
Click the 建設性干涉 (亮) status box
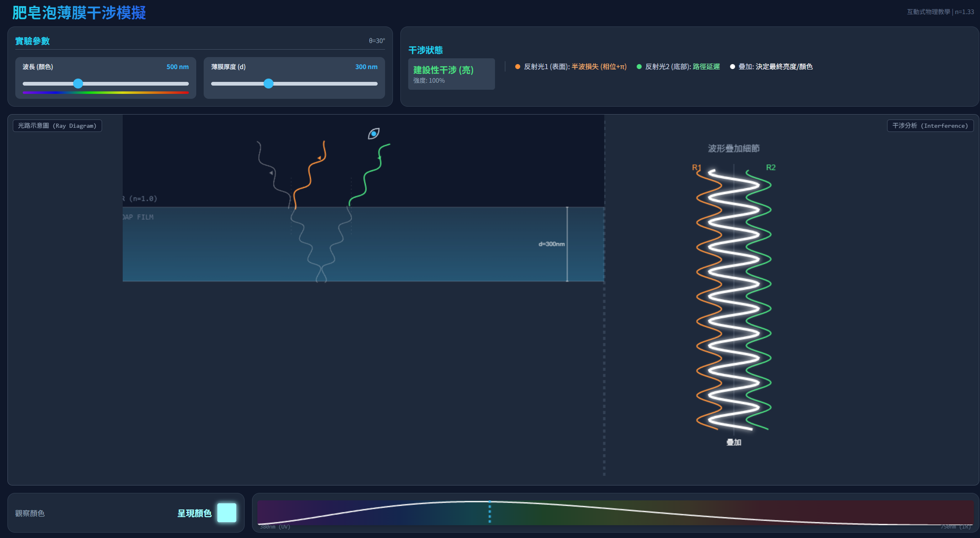[x=451, y=74]
